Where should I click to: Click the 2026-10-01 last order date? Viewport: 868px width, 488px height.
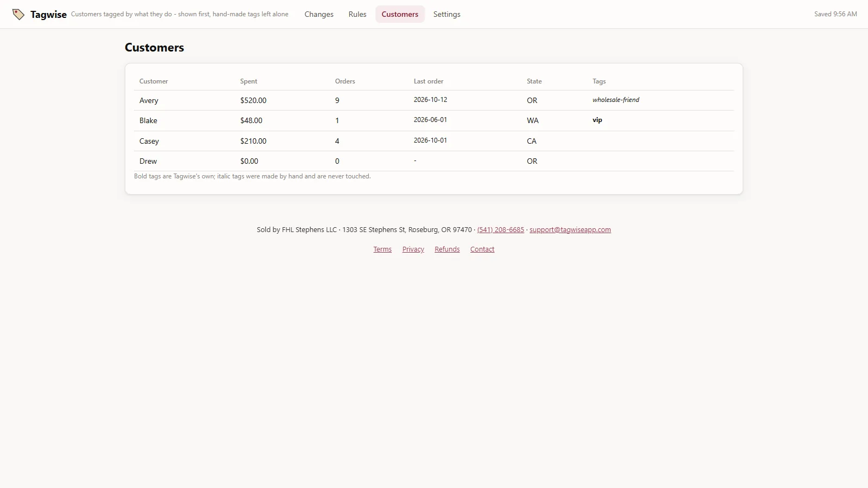tap(431, 140)
